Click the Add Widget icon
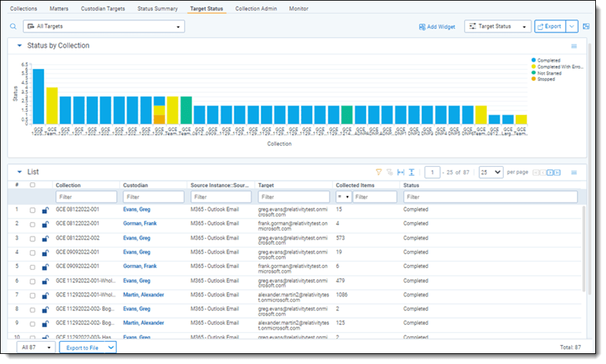Image resolution: width=606 pixels, height=364 pixels. [422, 27]
